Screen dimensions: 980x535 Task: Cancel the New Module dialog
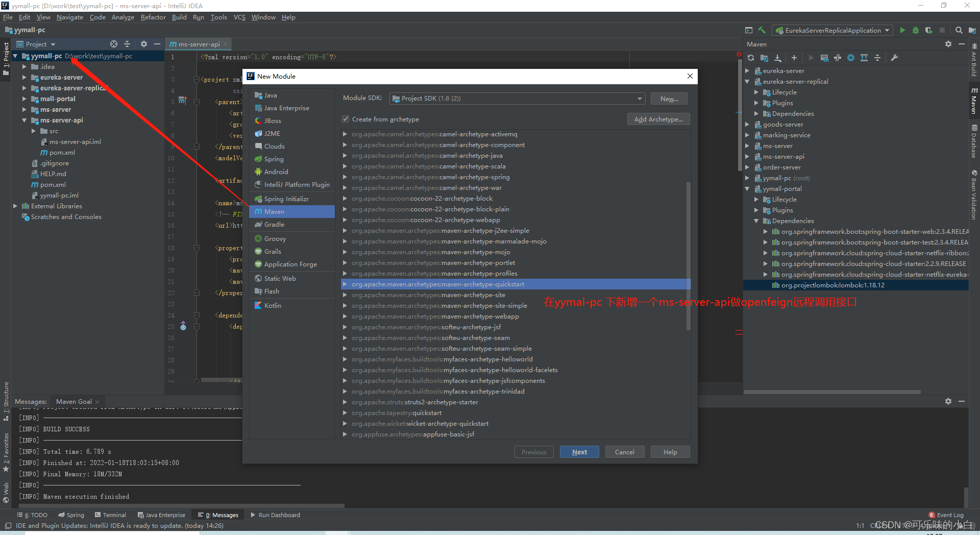[625, 452]
